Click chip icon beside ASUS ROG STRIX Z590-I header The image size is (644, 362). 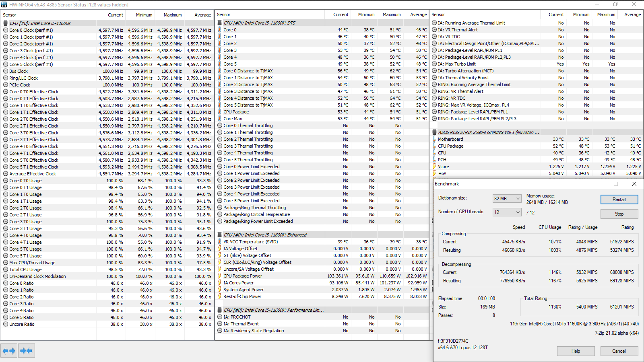pos(434,132)
